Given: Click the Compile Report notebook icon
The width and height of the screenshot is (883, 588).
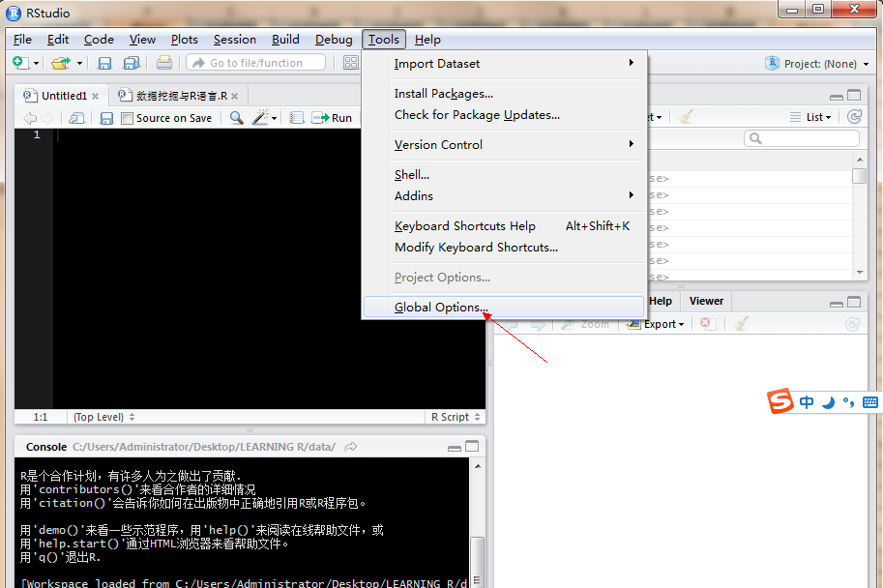Looking at the screenshot, I should coord(296,117).
